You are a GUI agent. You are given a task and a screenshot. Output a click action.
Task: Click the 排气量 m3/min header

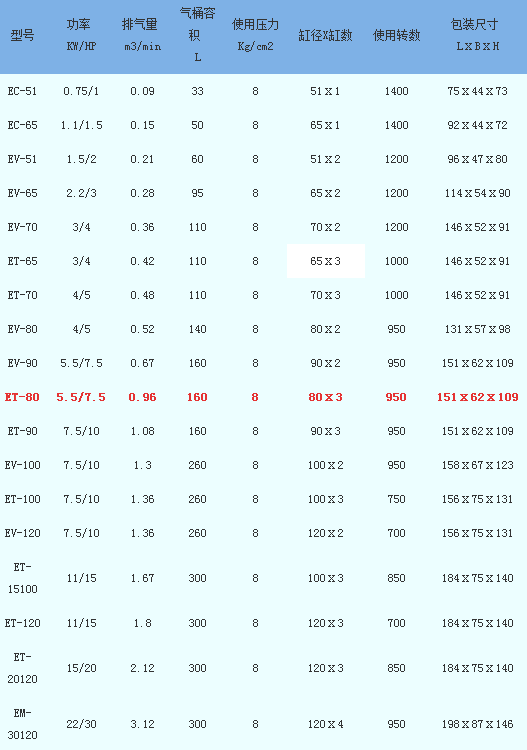click(x=142, y=35)
